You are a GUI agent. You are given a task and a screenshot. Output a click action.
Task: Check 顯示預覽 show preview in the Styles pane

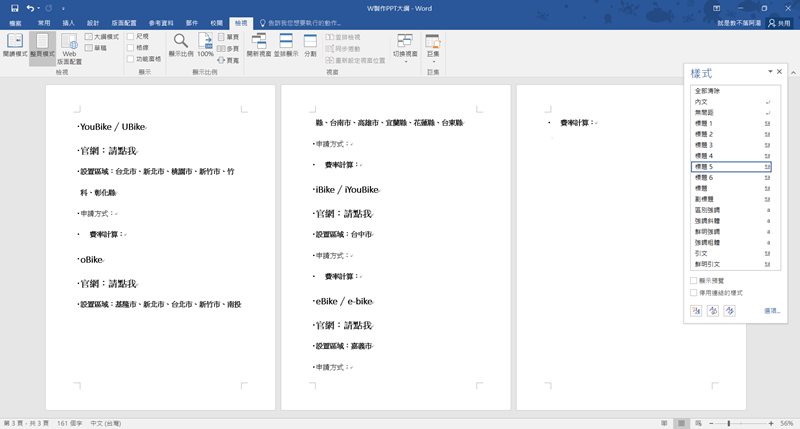693,281
